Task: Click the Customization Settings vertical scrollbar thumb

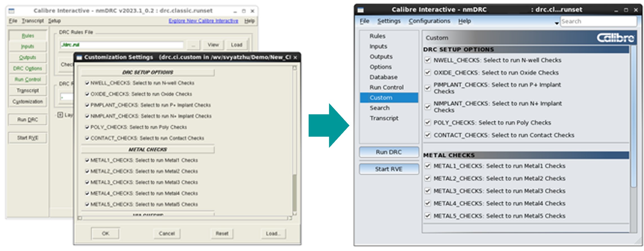Action: click(x=295, y=193)
